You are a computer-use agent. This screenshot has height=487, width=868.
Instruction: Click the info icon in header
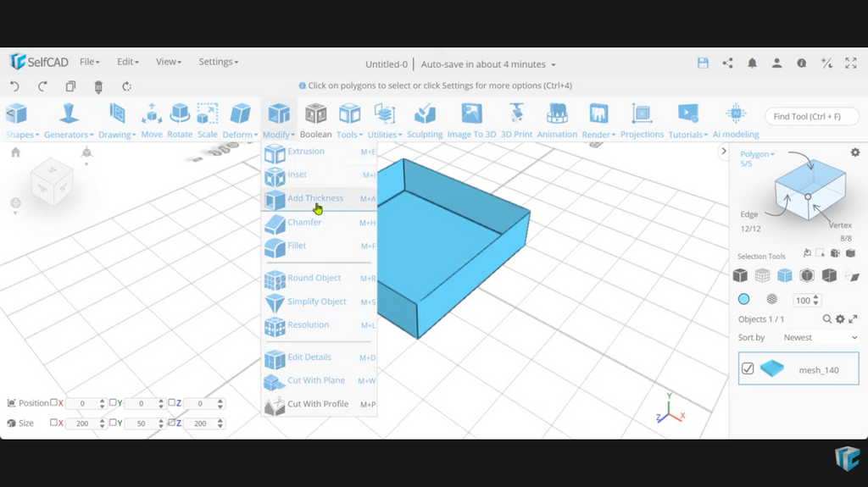(x=802, y=63)
